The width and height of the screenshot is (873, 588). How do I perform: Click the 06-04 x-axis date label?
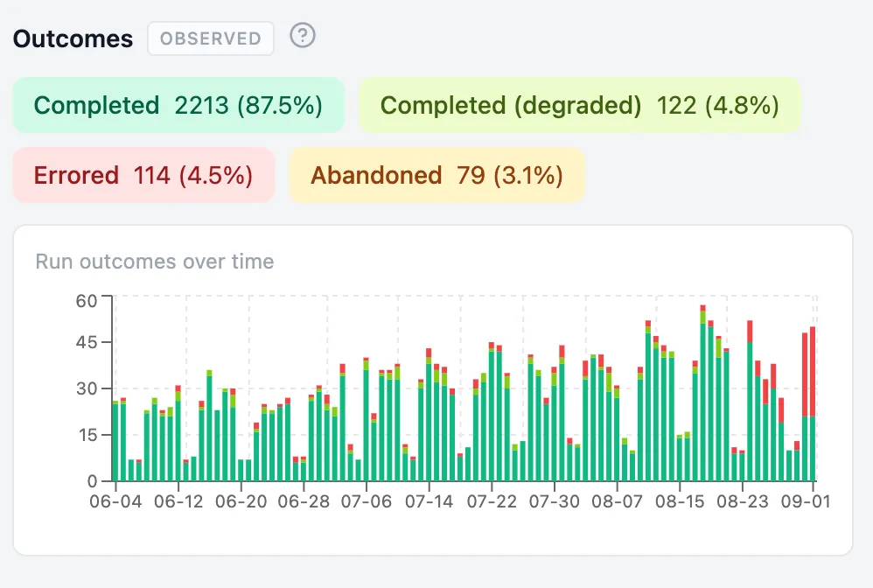tap(115, 501)
